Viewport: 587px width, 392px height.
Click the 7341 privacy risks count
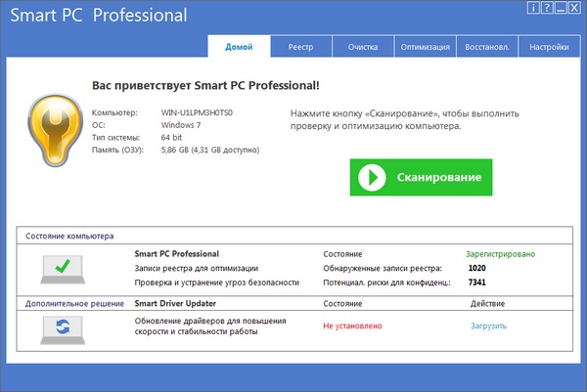pyautogui.click(x=476, y=283)
